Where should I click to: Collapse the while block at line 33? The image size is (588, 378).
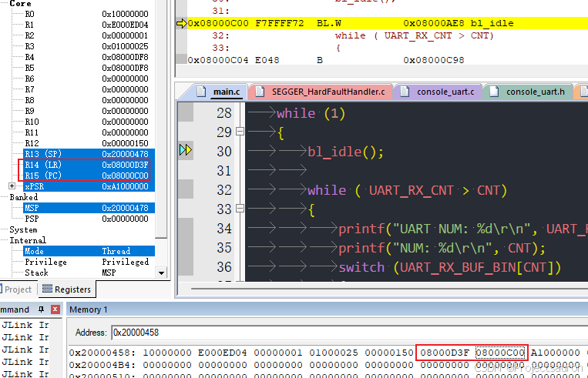coord(239,209)
